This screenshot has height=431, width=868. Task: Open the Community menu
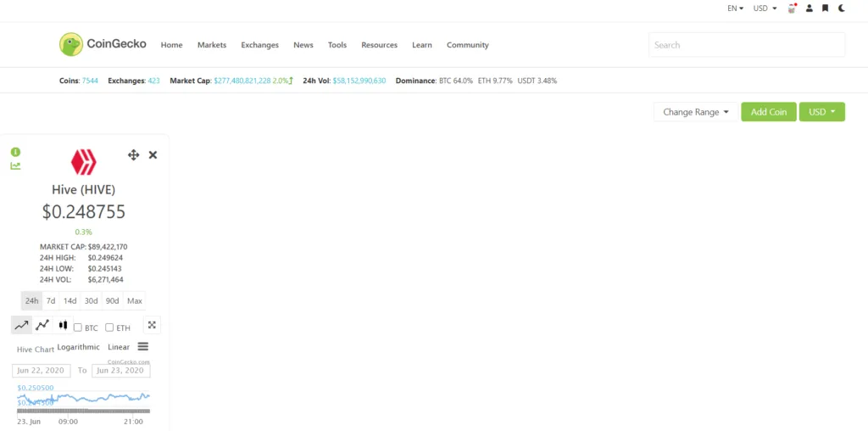(468, 45)
